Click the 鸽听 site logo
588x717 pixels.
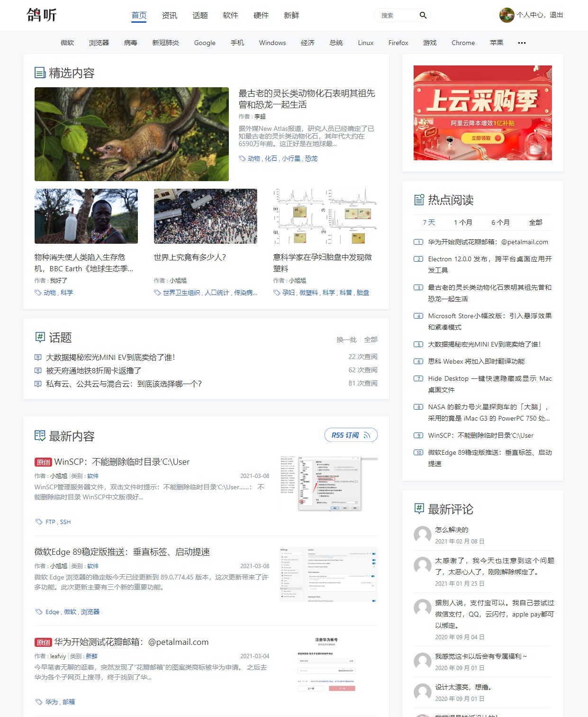(42, 15)
